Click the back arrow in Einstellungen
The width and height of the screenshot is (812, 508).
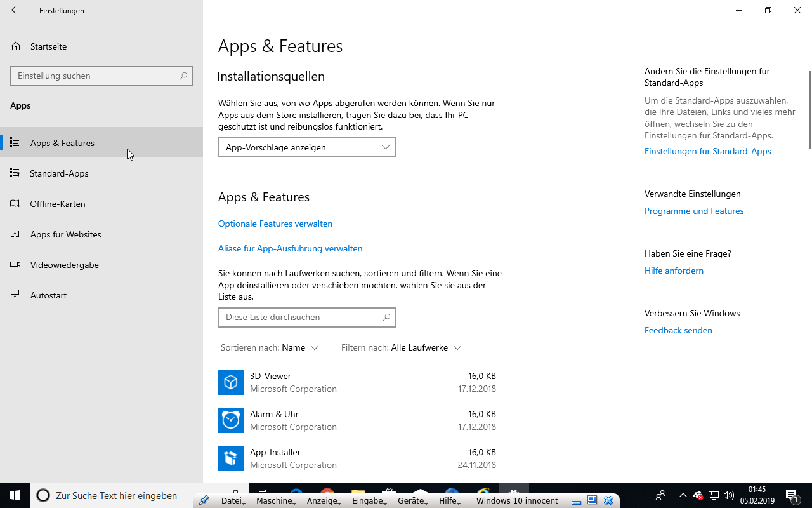[x=15, y=10]
